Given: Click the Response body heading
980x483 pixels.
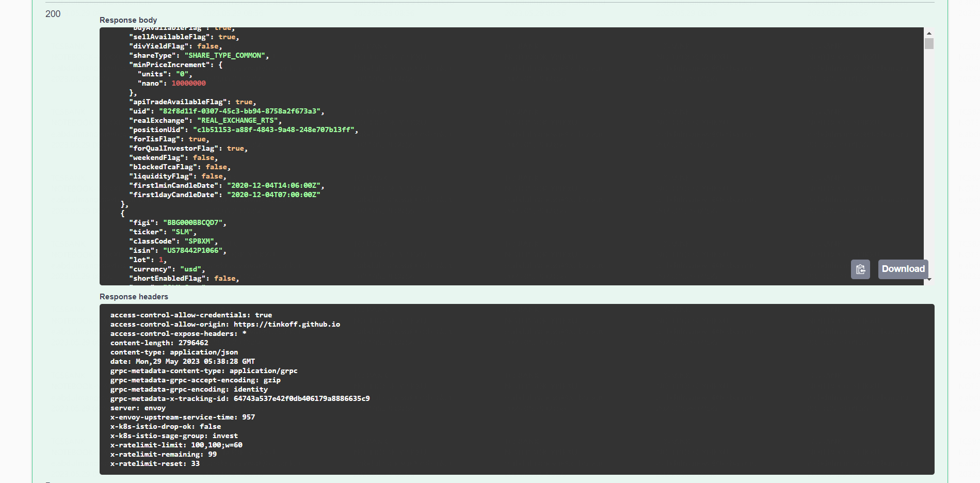Looking at the screenshot, I should click(x=128, y=20).
